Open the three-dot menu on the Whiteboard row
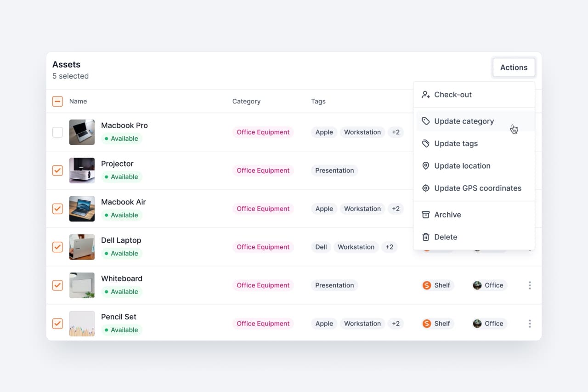This screenshot has height=392, width=588. click(x=530, y=285)
